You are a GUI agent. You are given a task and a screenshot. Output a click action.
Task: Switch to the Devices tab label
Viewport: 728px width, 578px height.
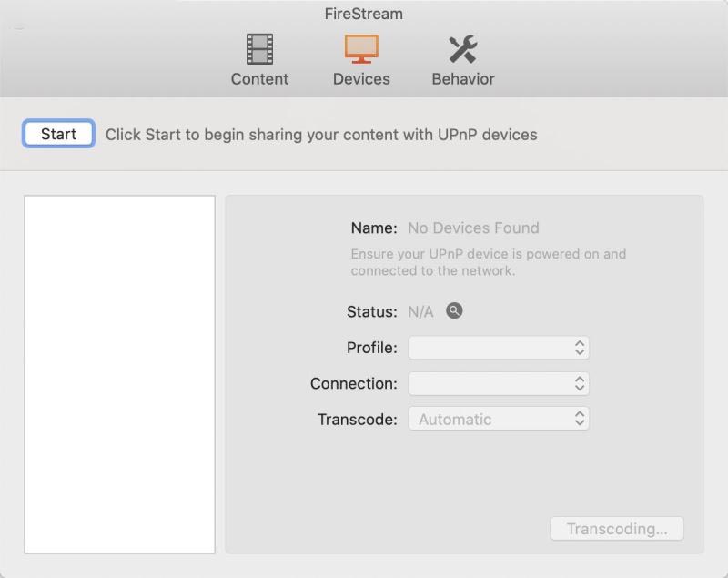(x=361, y=79)
